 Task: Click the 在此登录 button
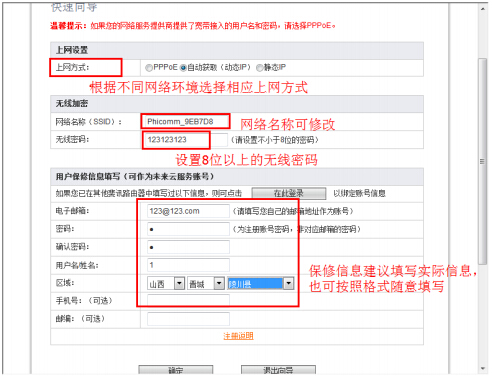[x=288, y=194]
